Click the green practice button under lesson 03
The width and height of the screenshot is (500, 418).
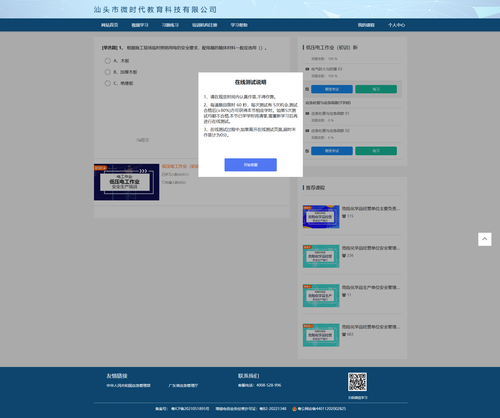click(376, 89)
